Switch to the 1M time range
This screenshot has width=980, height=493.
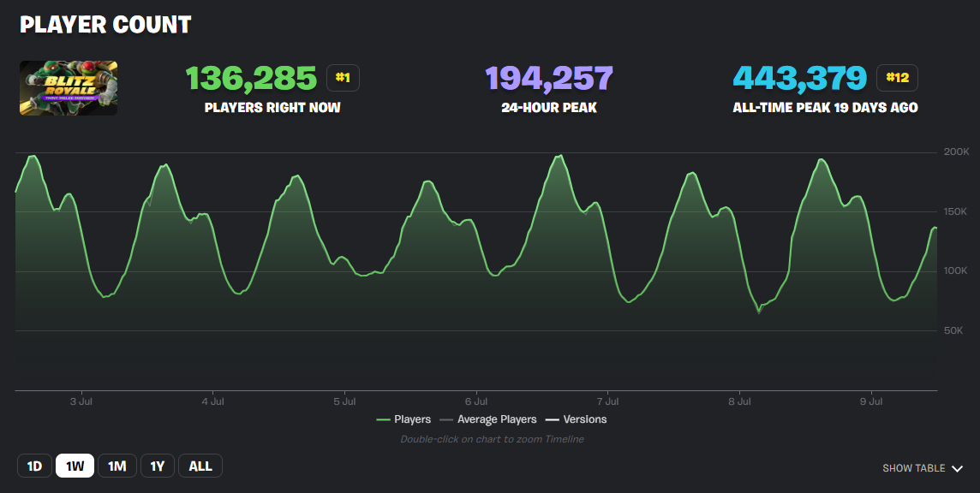pyautogui.click(x=117, y=466)
